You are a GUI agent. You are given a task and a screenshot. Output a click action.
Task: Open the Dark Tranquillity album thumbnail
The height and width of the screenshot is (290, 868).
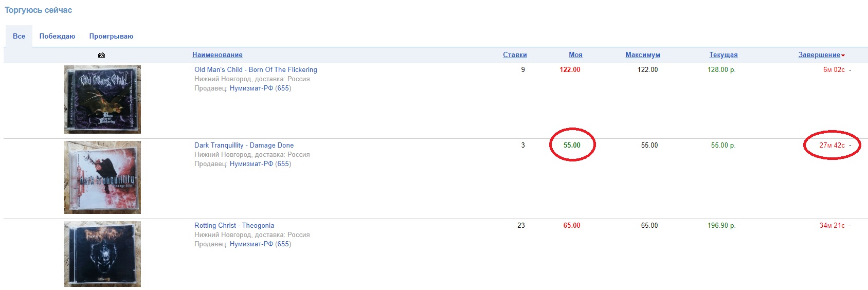[102, 177]
